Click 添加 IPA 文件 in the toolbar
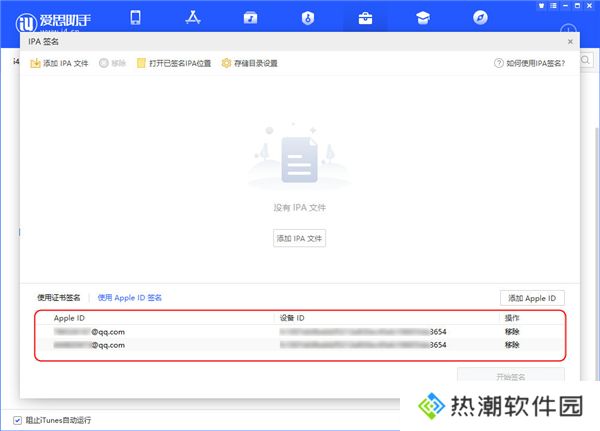Screen dimensions: 600x431 [x=59, y=63]
